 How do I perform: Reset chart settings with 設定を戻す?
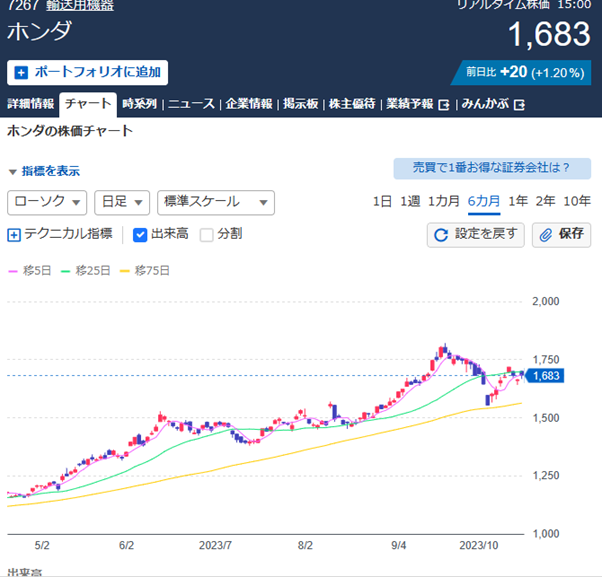[x=476, y=235]
